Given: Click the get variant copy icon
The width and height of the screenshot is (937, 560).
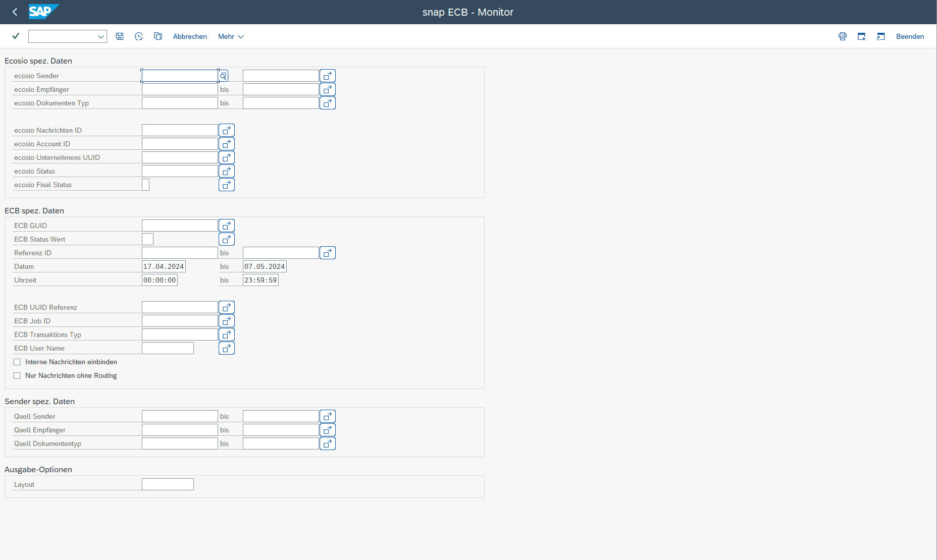Looking at the screenshot, I should (158, 36).
